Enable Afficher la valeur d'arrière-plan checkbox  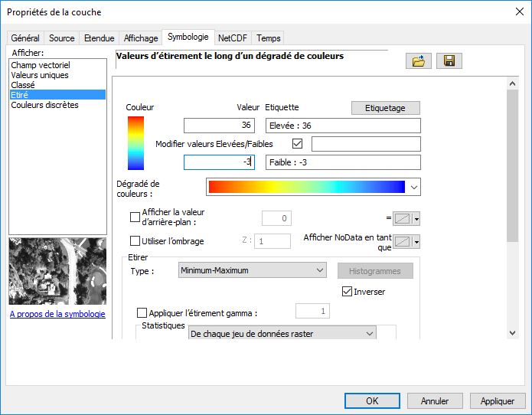click(x=135, y=217)
